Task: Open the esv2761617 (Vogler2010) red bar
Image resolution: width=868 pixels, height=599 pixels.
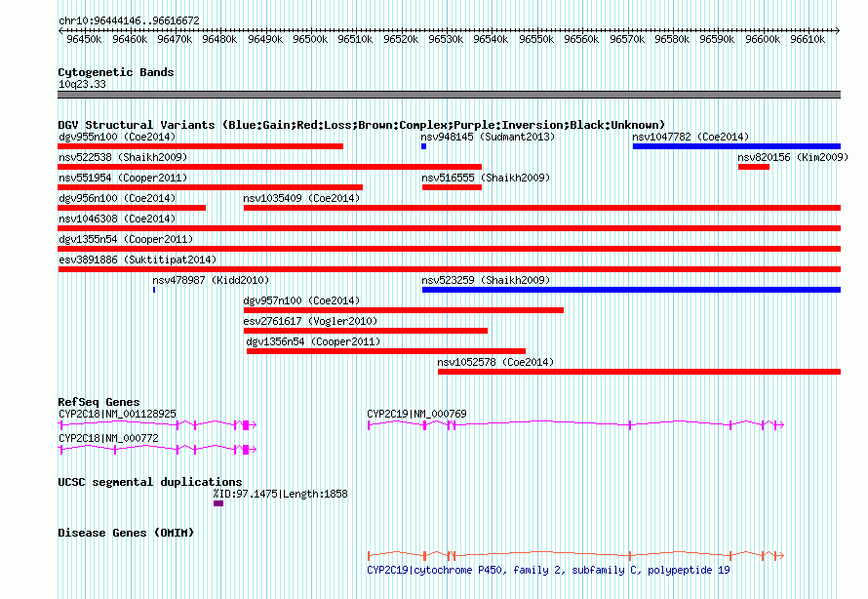Action: coord(366,331)
